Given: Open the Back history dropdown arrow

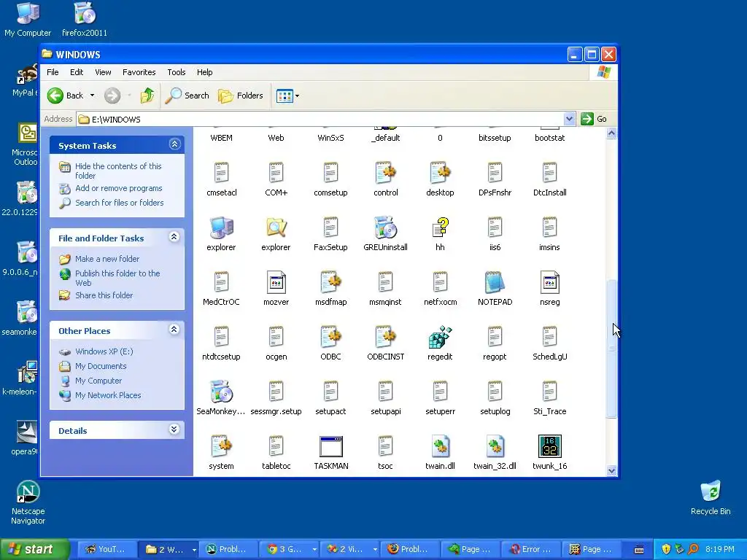Looking at the screenshot, I should 93,96.
